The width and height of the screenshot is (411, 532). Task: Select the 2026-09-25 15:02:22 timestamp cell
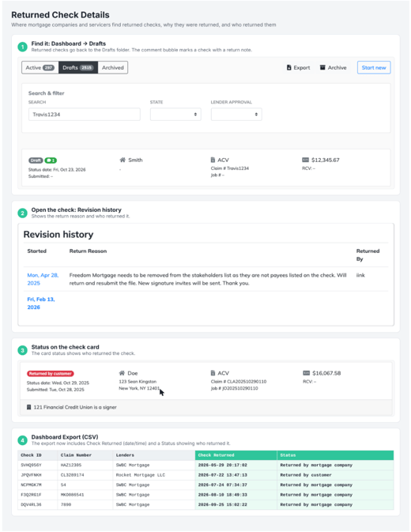(x=236, y=504)
